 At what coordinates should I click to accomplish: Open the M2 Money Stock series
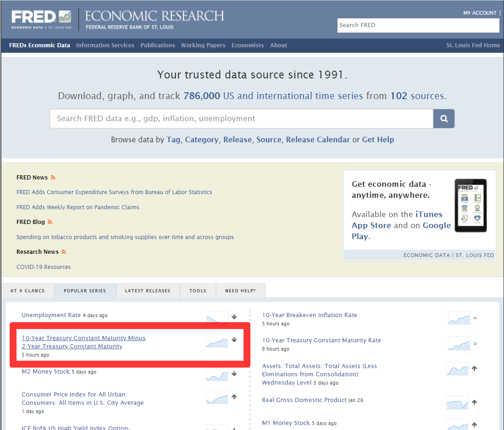pyautogui.click(x=46, y=371)
